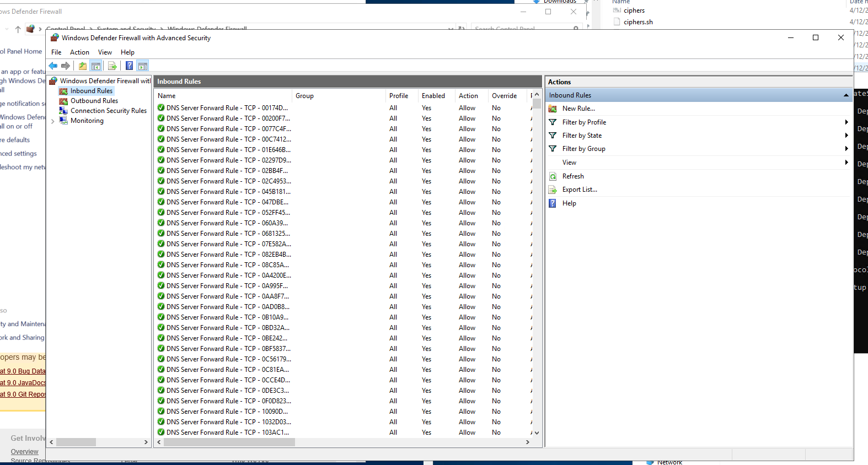868x465 pixels.
Task: Click the firewall globe icon at the tree root
Action: pos(53,81)
